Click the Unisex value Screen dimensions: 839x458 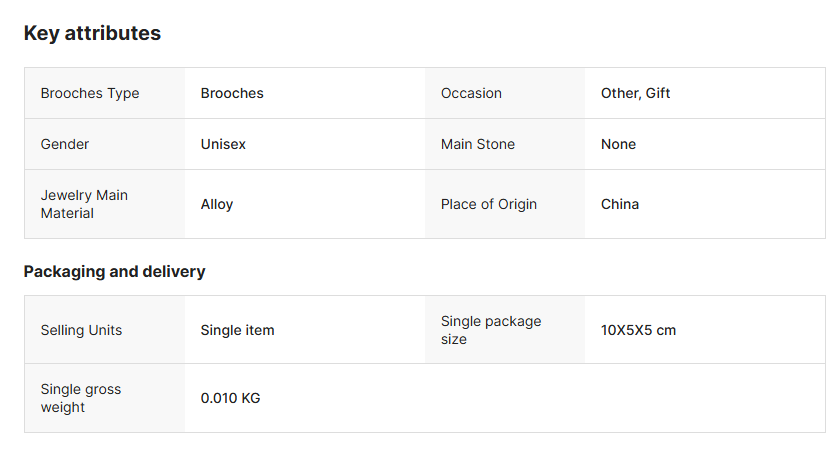point(223,144)
